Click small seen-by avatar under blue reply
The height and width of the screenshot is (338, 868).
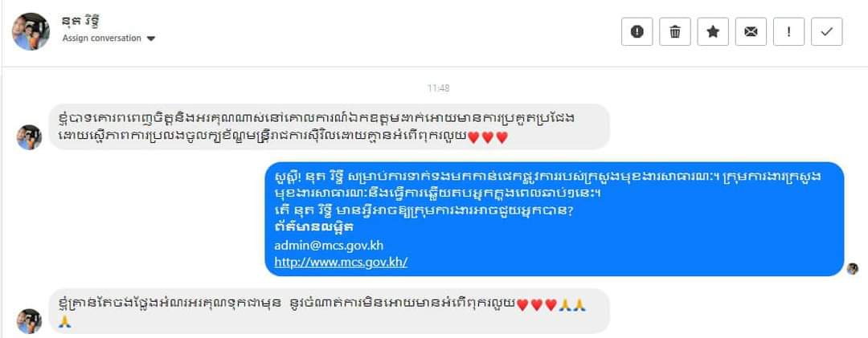pos(853,268)
